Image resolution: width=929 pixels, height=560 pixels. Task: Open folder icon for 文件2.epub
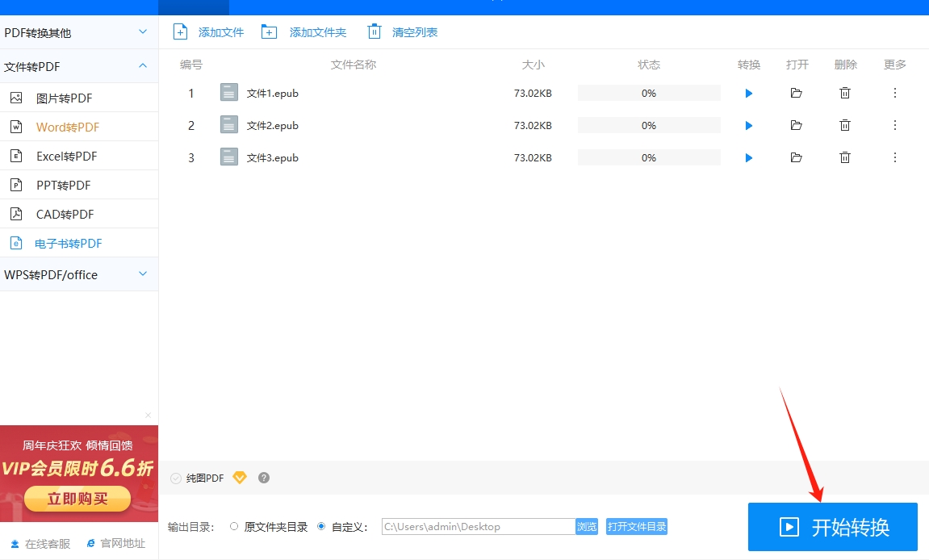tap(797, 126)
